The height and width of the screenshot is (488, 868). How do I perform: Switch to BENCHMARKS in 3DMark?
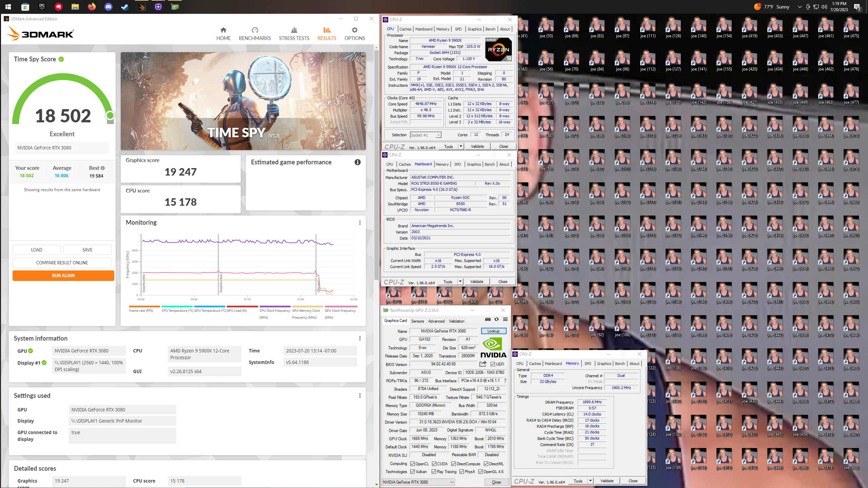click(x=255, y=34)
